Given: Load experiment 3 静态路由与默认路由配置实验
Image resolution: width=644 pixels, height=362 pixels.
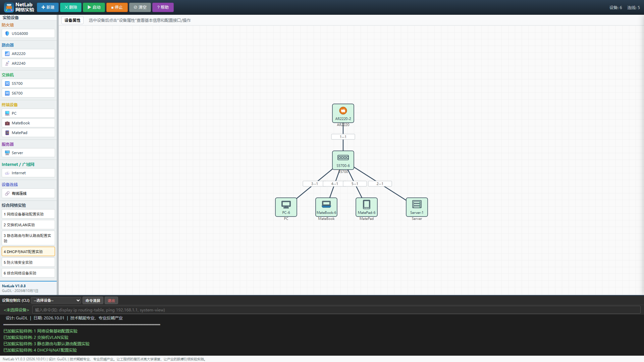Looking at the screenshot, I should pos(28,238).
